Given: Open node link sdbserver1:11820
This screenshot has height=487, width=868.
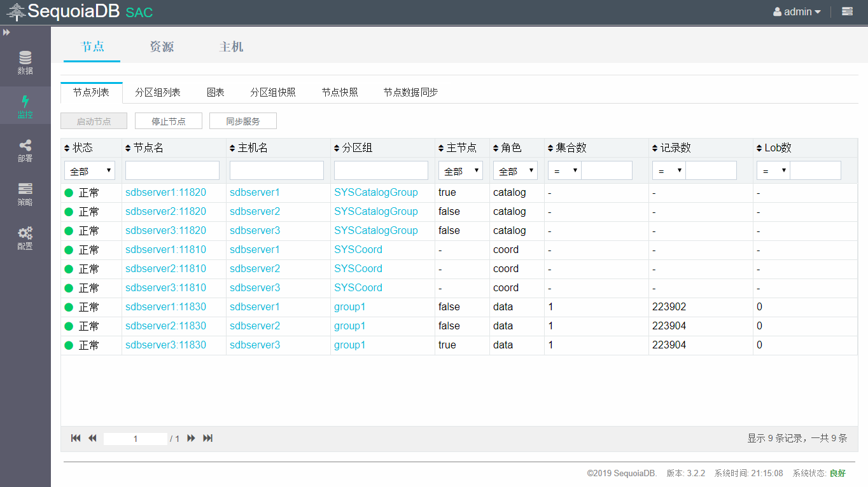Looking at the screenshot, I should (165, 192).
